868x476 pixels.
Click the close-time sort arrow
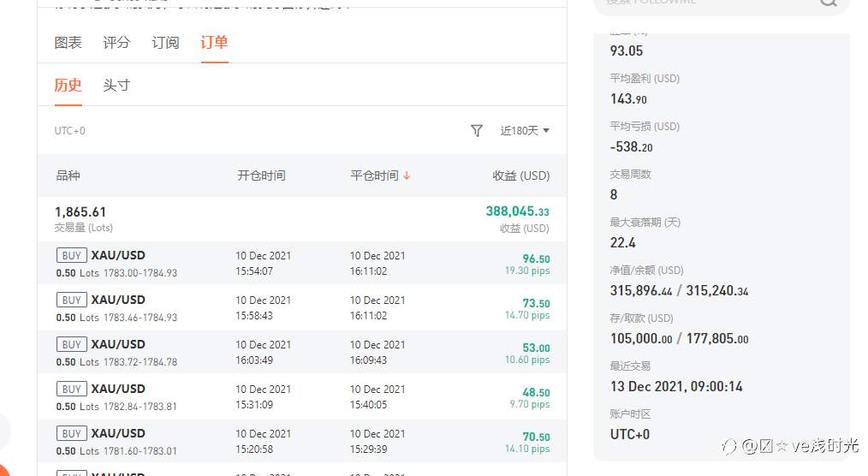(x=407, y=176)
